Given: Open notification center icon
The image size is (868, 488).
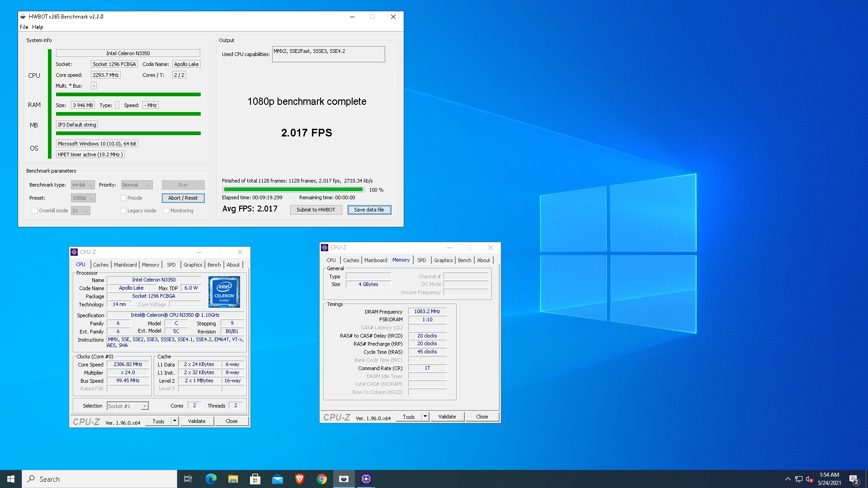Looking at the screenshot, I should pyautogui.click(x=854, y=479).
